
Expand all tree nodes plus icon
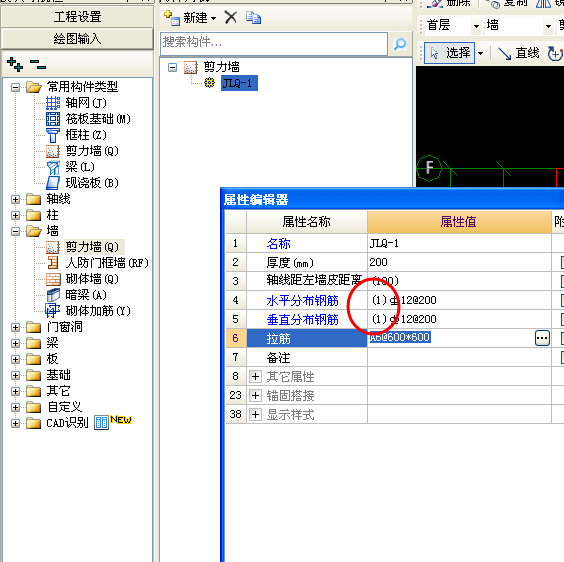pos(15,64)
